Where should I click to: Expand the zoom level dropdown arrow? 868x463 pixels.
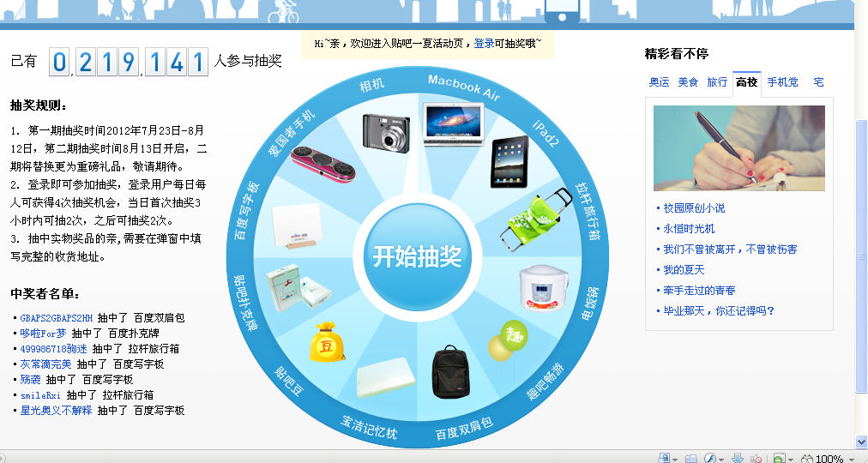click(x=852, y=460)
